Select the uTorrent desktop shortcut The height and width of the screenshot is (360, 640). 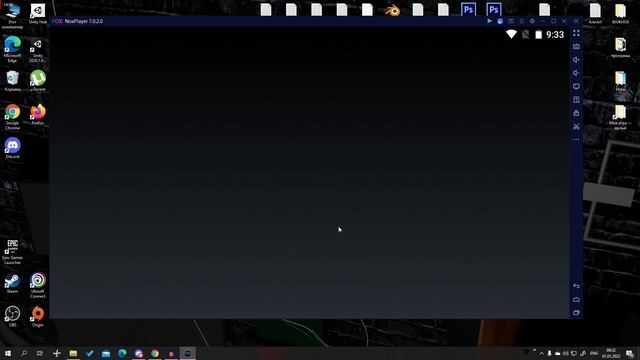[38, 80]
